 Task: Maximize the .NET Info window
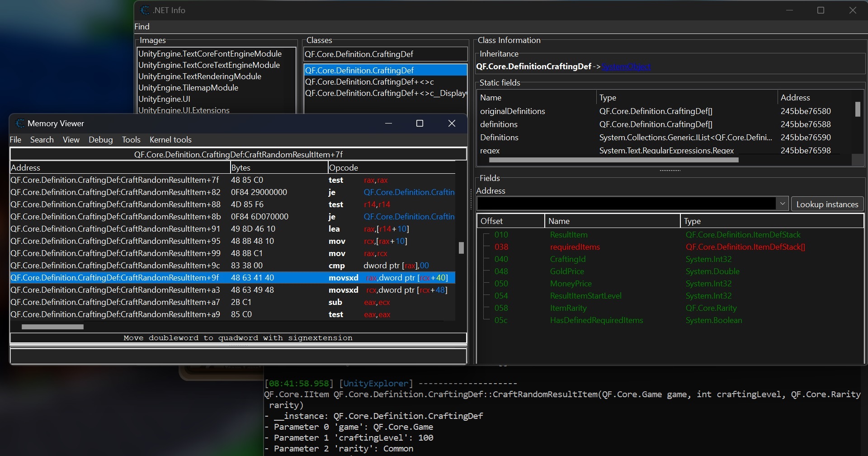click(821, 10)
